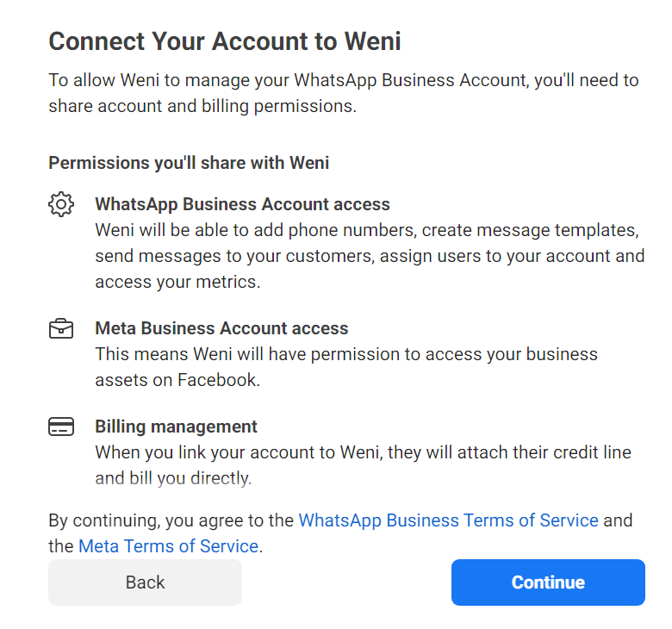This screenshot has height=629, width=672.
Task: Open the Meta Terms of Service link
Action: [168, 546]
